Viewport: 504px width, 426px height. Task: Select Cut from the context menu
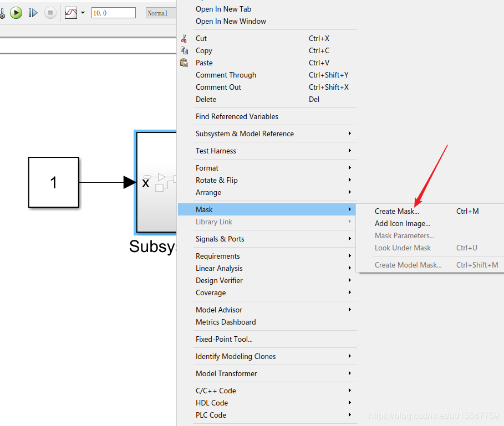(267, 38)
